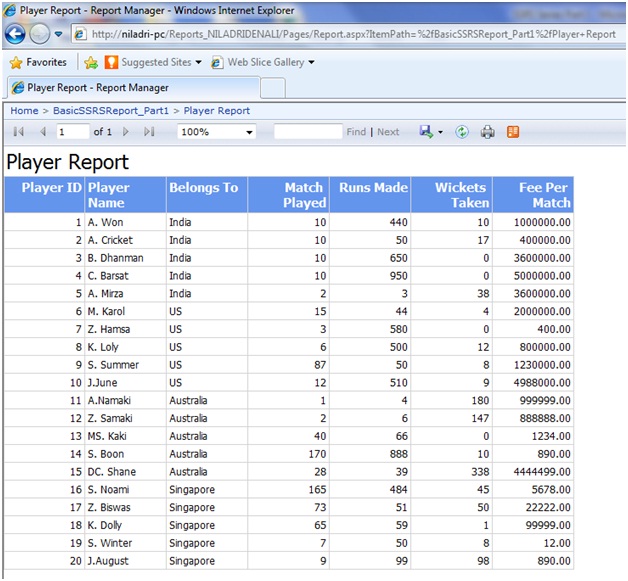Image resolution: width=628 pixels, height=581 pixels.
Task: Click the Fee Per Match column header
Action: coord(533,195)
